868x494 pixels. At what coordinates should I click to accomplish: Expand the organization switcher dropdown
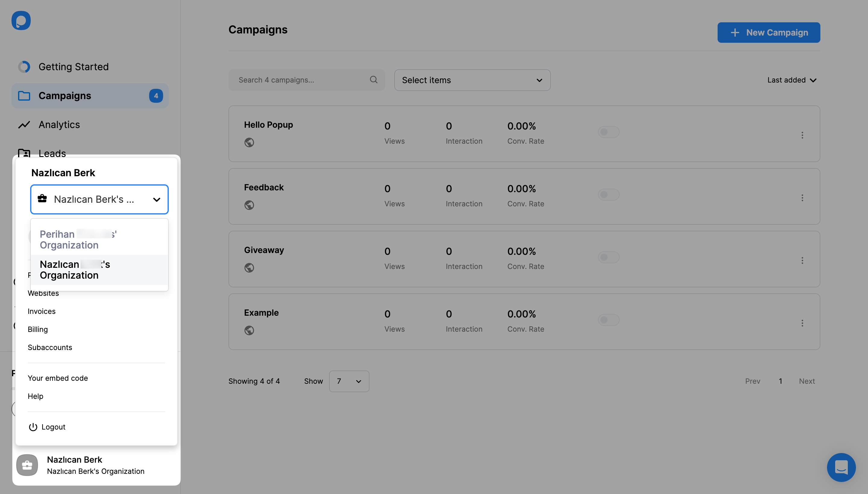click(99, 199)
